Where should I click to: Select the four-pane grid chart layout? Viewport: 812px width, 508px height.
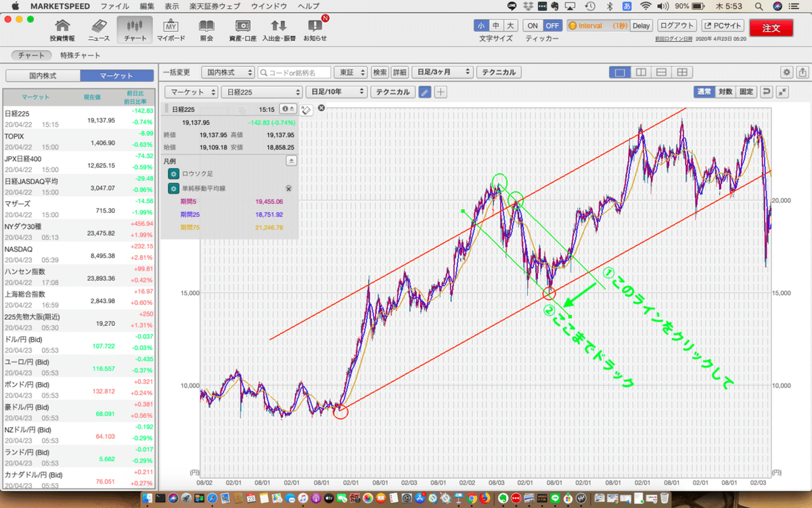point(683,72)
